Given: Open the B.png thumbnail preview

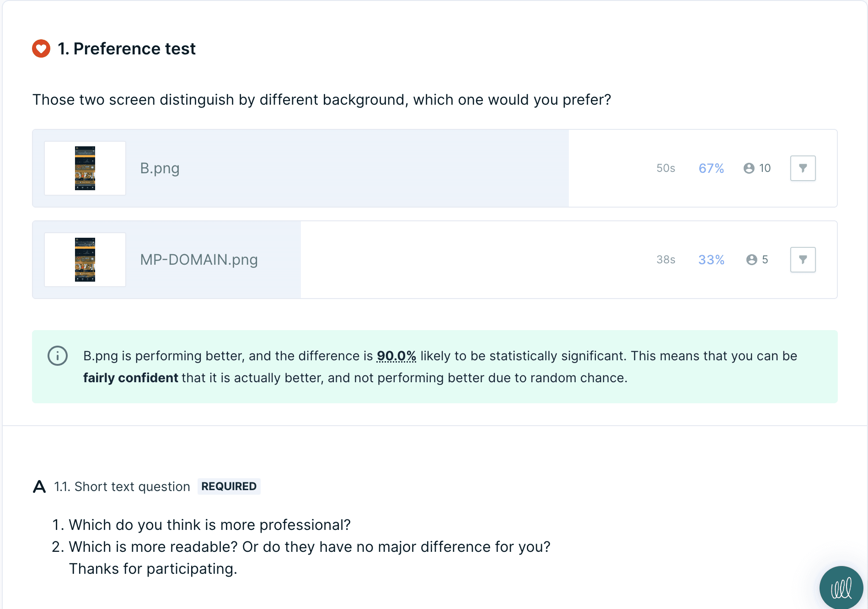Looking at the screenshot, I should point(85,168).
